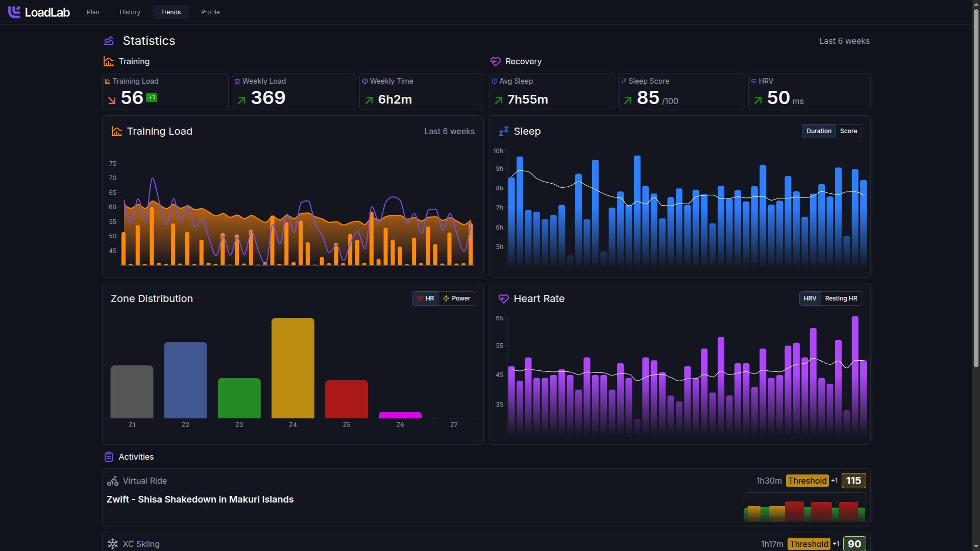Click the Zz icon beside Sleep heading
Screen dimensions: 980x551
coord(503,131)
